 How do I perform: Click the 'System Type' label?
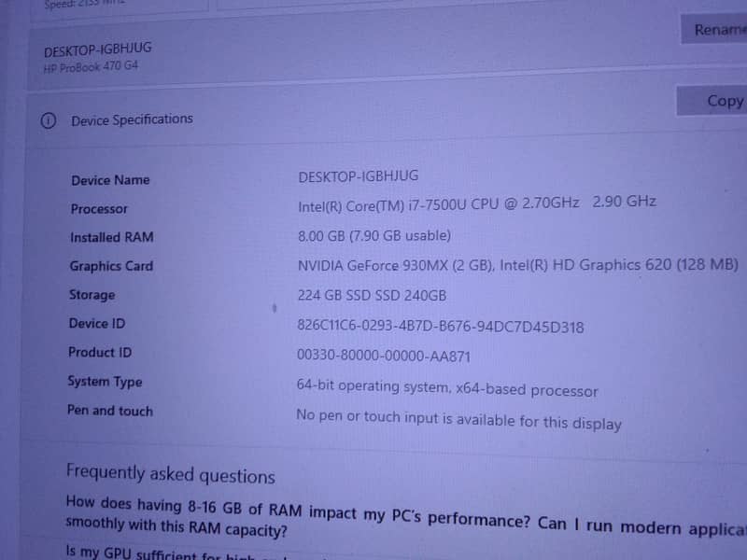coord(105,382)
